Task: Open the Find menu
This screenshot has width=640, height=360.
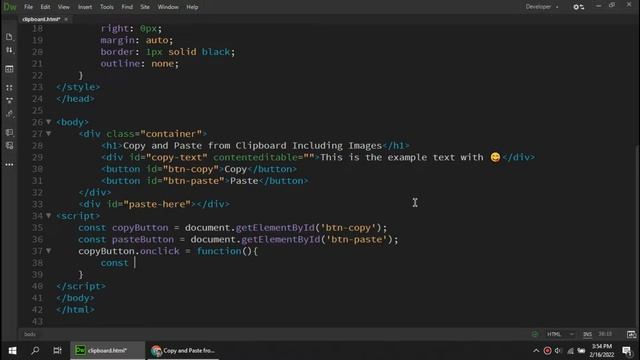Action: coord(127,7)
